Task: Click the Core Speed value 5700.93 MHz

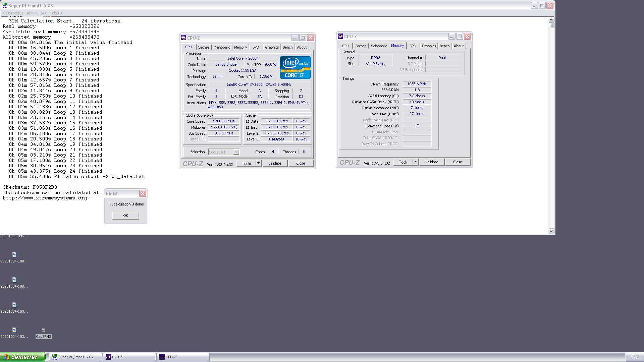Action: [x=224, y=121]
